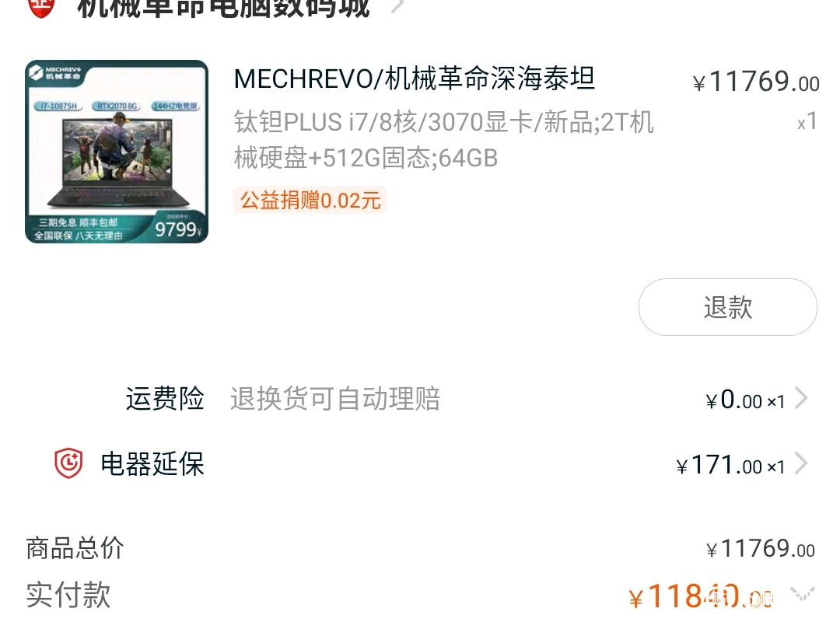Tap the i7-10875H spec tag on the thumbnail
The image size is (840, 622).
[x=58, y=106]
